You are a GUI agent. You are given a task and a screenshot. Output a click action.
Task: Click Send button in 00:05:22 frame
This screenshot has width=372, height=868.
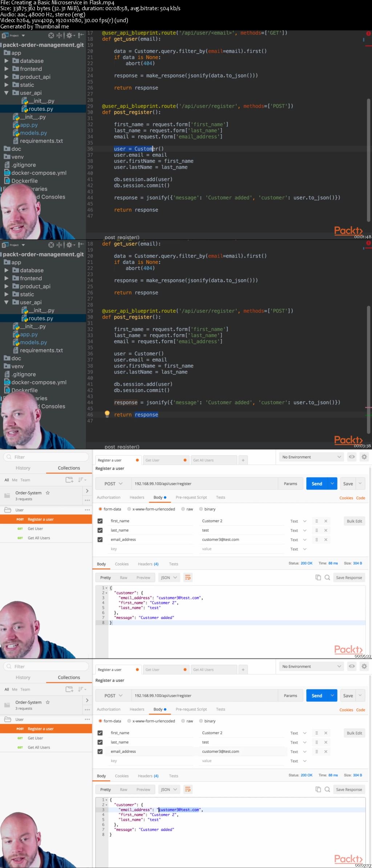pyautogui.click(x=317, y=484)
